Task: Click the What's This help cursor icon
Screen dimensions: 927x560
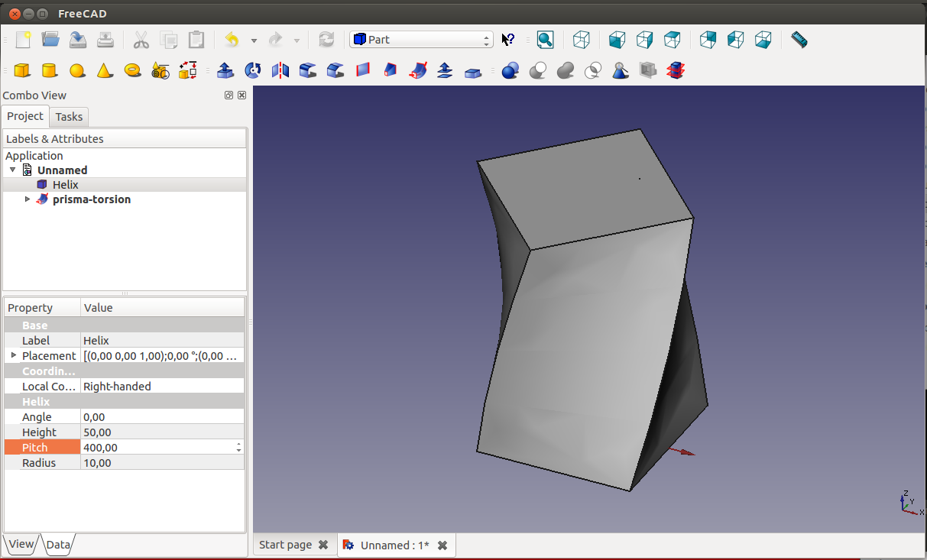Action: [x=508, y=40]
